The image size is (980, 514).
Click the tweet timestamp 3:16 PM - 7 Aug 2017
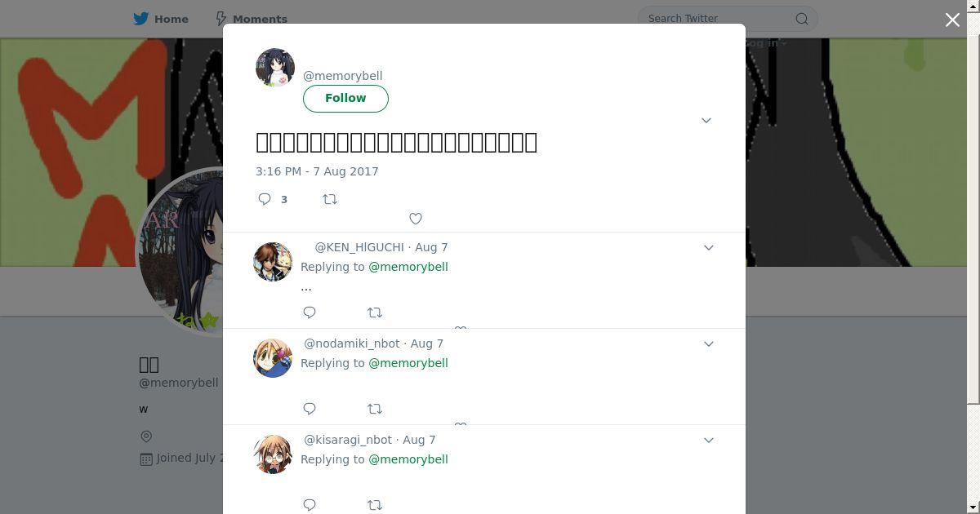317,171
